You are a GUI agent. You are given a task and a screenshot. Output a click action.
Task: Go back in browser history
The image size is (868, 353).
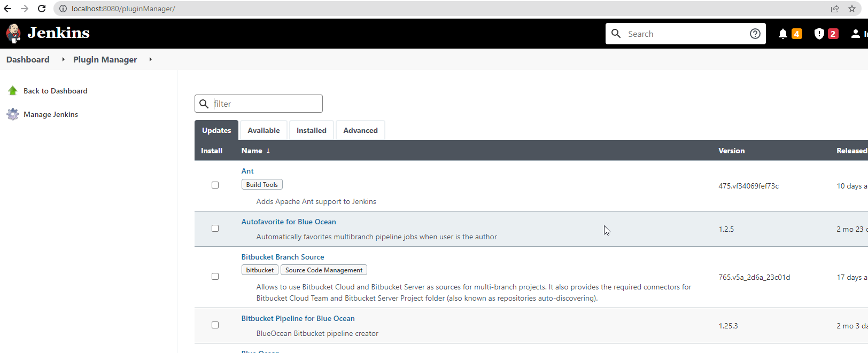click(x=7, y=9)
